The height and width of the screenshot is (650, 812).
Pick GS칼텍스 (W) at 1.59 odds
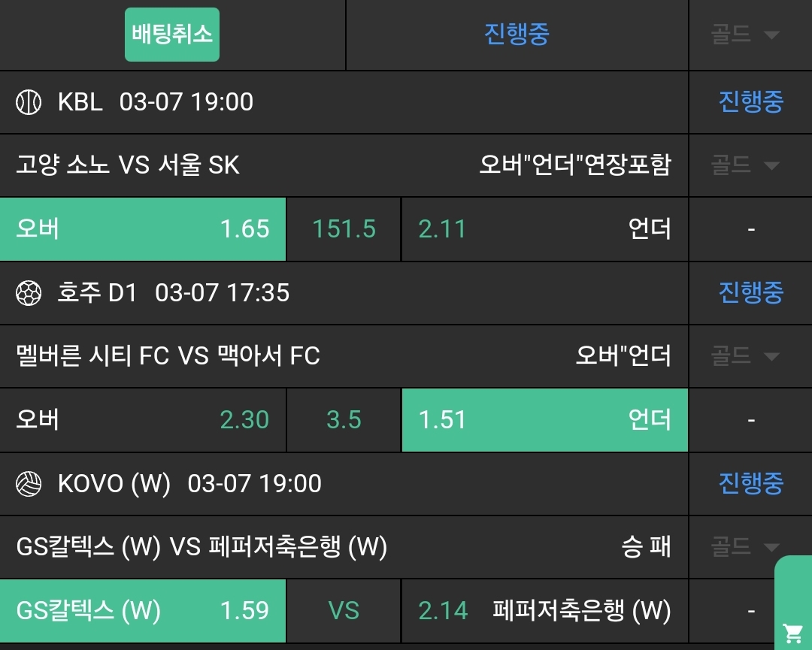(x=143, y=611)
